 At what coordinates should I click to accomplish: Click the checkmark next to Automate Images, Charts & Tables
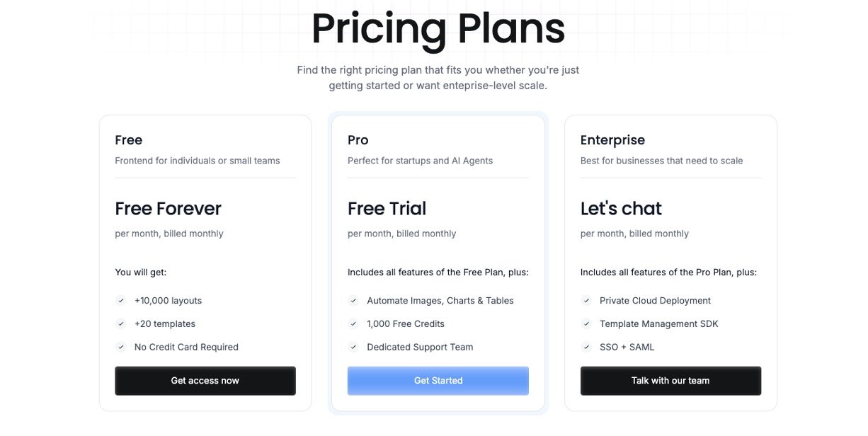pyautogui.click(x=353, y=301)
